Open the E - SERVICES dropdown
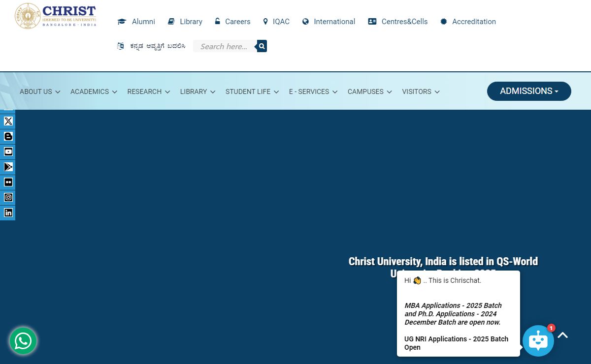The image size is (591, 364). coord(313,91)
